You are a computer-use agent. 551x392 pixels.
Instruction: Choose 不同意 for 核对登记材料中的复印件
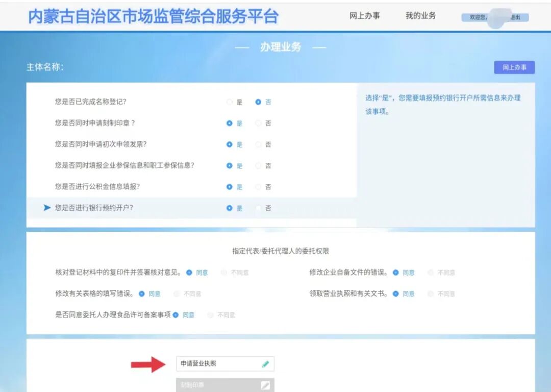(x=224, y=272)
